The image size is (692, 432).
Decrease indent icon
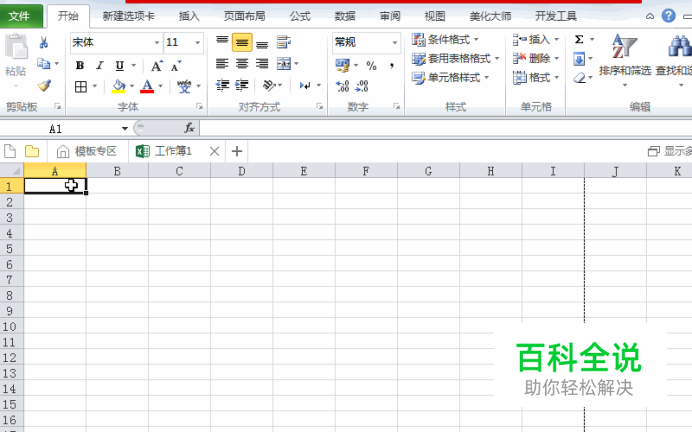pos(222,85)
